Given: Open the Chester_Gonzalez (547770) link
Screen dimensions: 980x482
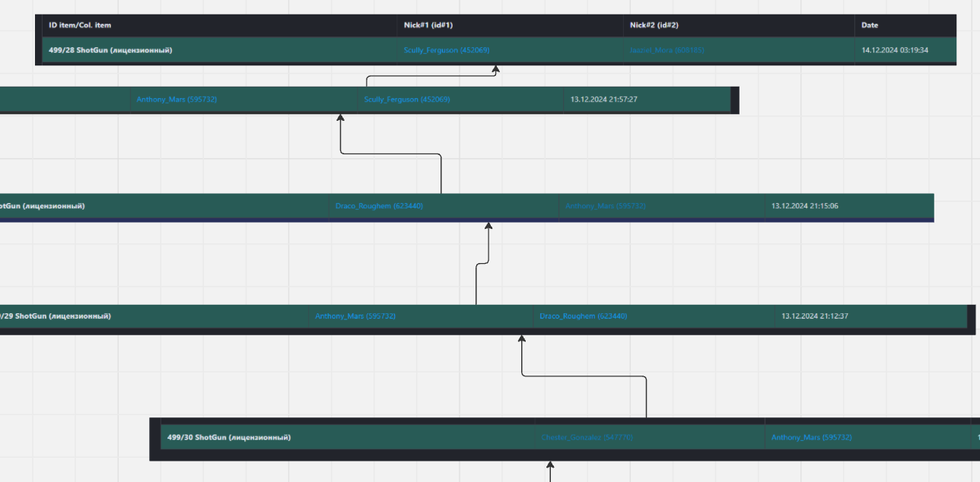Looking at the screenshot, I should click(587, 438).
